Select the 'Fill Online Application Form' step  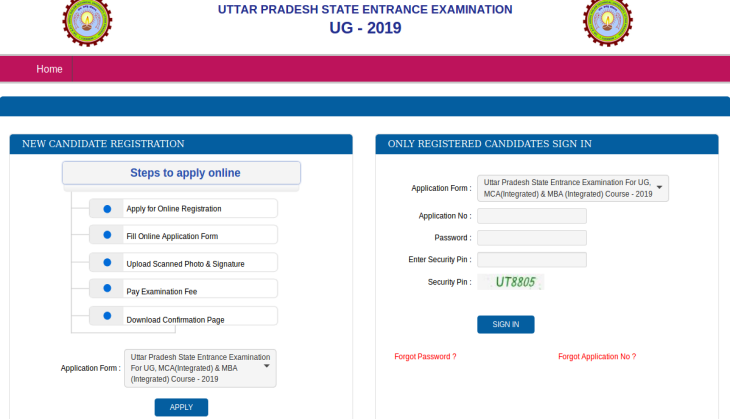[x=183, y=235]
